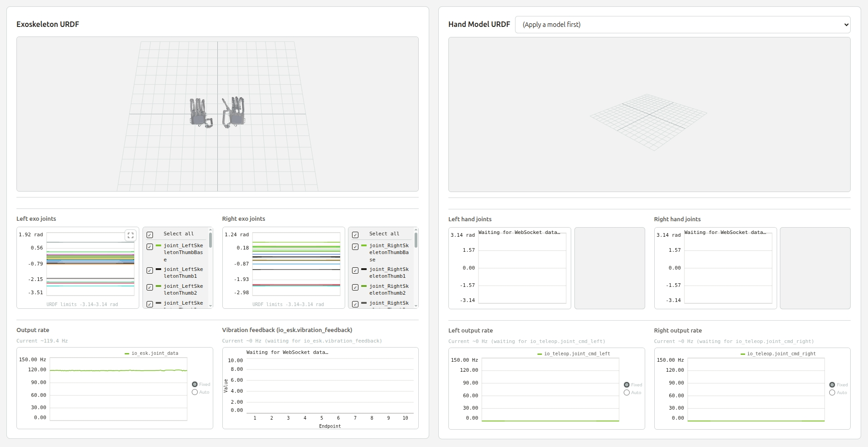Image resolution: width=868 pixels, height=447 pixels.
Task: Click 'URDF limits' text under Left exo chart
Action: 82,304
